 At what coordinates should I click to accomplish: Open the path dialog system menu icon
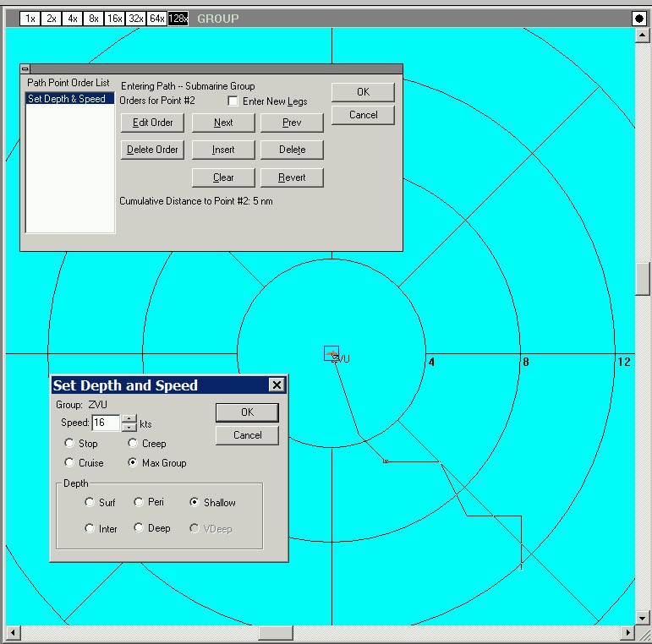25,69
